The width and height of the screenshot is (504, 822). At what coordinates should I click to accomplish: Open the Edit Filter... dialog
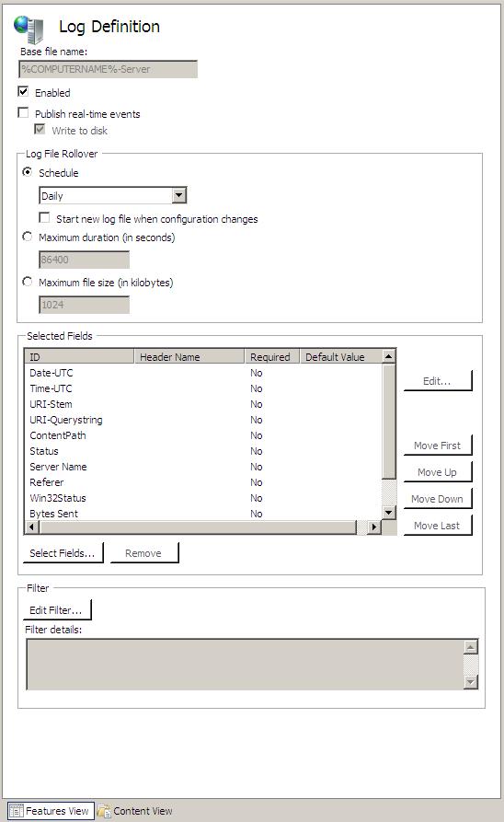[57, 609]
